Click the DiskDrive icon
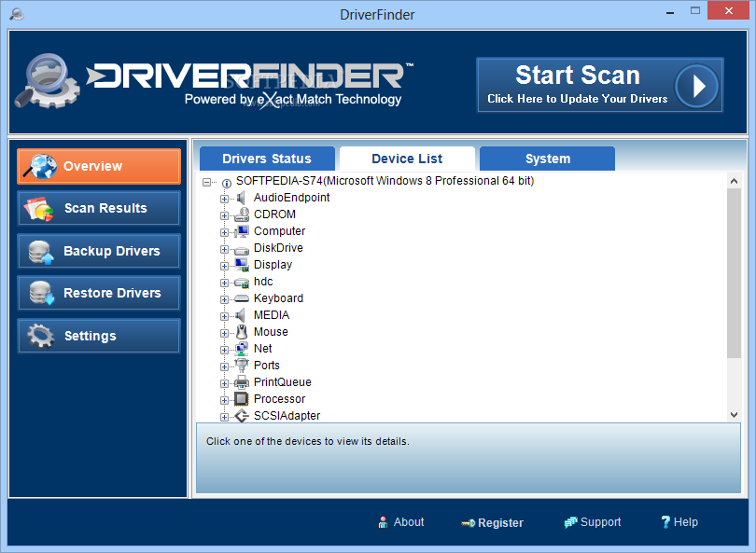756x553 pixels. coord(242,250)
